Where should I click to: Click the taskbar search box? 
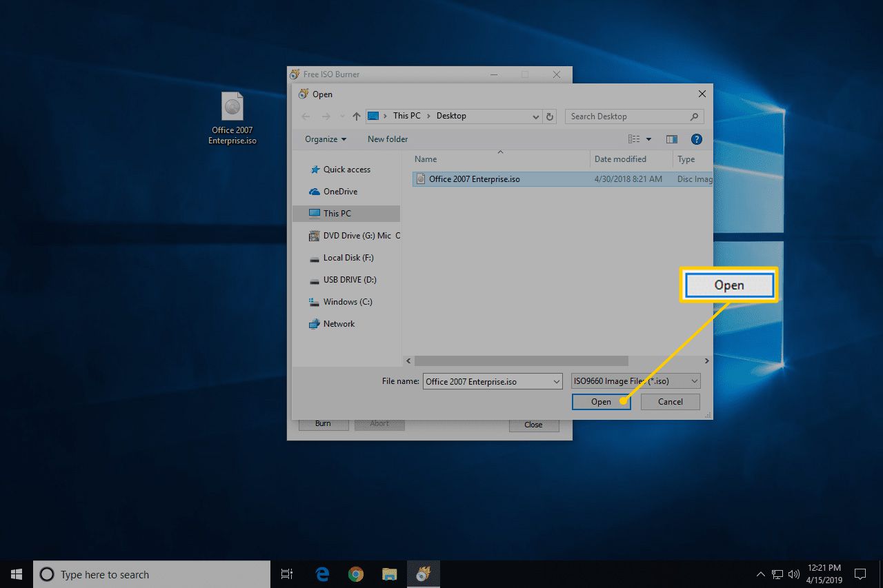click(152, 574)
